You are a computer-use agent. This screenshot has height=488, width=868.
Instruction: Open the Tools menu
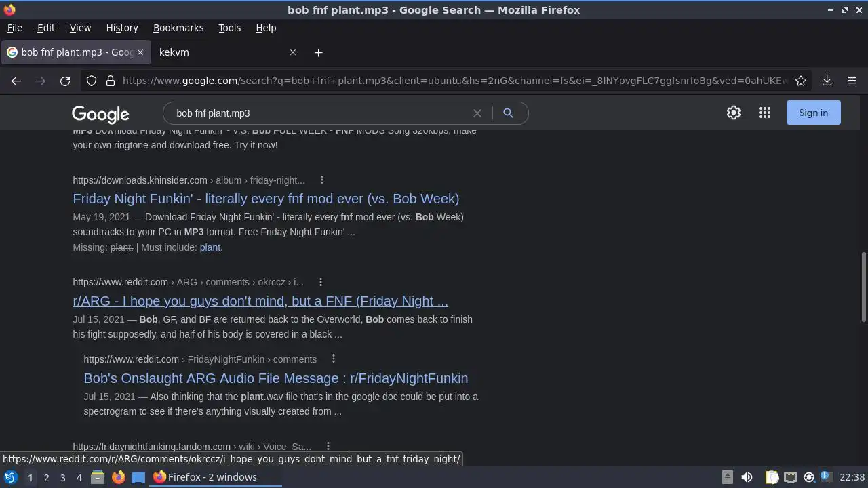pyautogui.click(x=229, y=28)
